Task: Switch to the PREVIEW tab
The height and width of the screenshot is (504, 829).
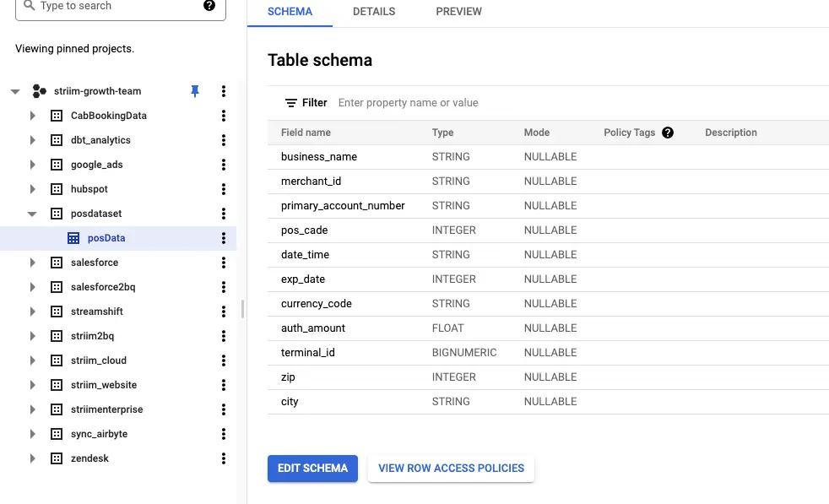Action: (458, 12)
